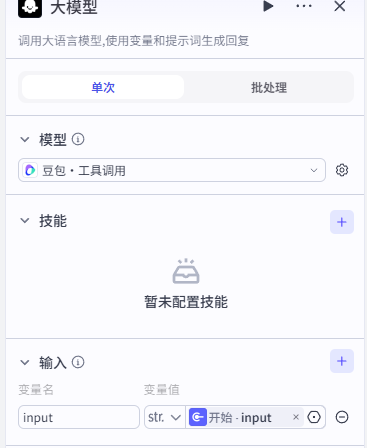The image size is (367, 448).
Task: Open the three-dot more options menu
Action: coord(304,6)
